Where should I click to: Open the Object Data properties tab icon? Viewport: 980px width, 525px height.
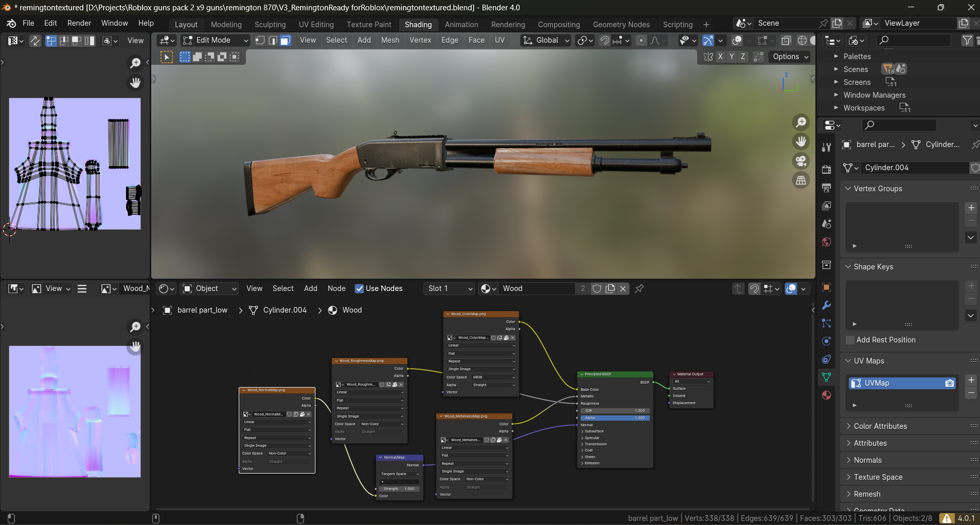pos(827,377)
